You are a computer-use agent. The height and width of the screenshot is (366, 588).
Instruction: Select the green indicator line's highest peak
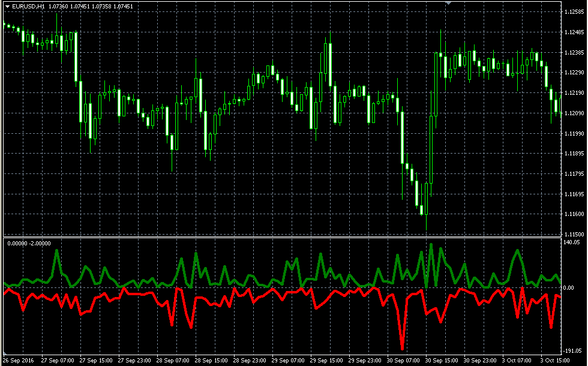[x=431, y=245]
